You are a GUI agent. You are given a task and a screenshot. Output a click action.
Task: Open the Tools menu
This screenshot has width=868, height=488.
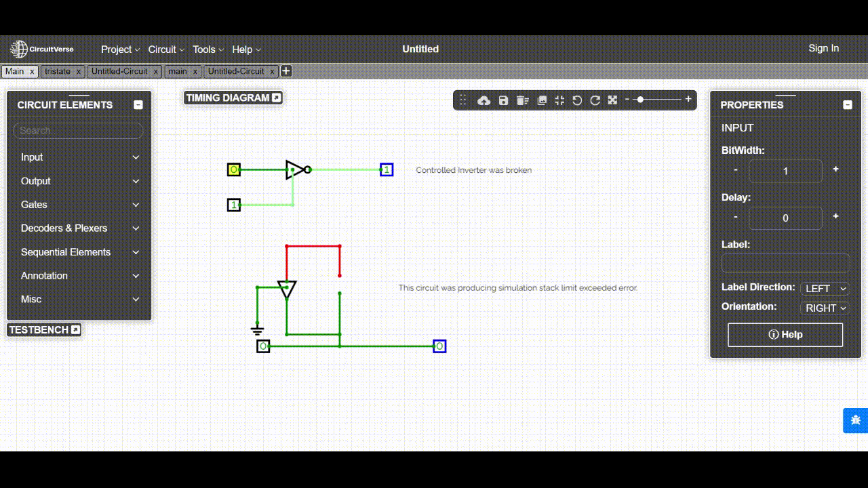203,49
